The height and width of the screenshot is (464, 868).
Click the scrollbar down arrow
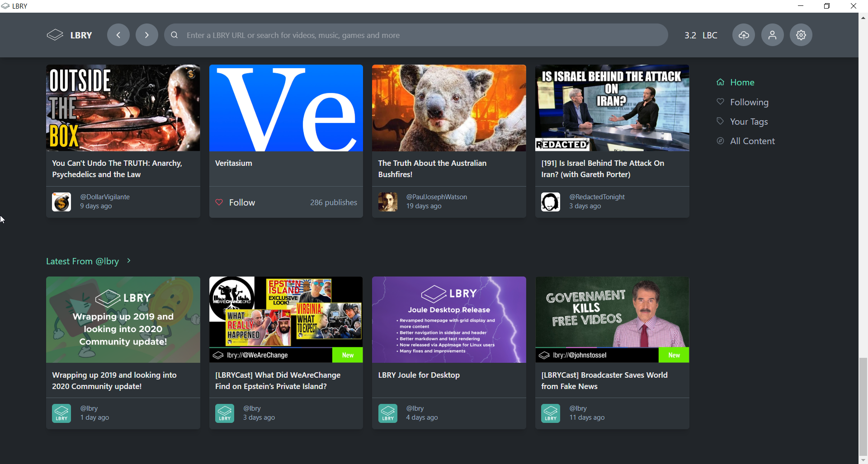tap(863, 460)
